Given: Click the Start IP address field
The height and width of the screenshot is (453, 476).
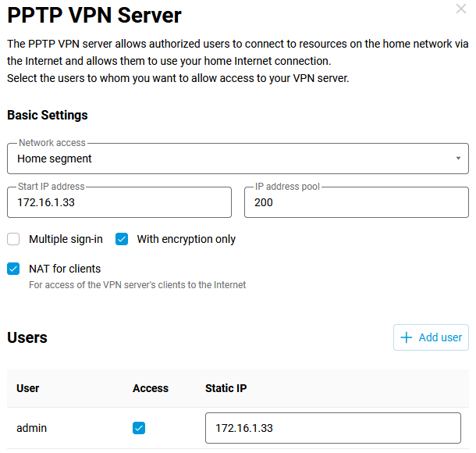Looking at the screenshot, I should (x=119, y=202).
